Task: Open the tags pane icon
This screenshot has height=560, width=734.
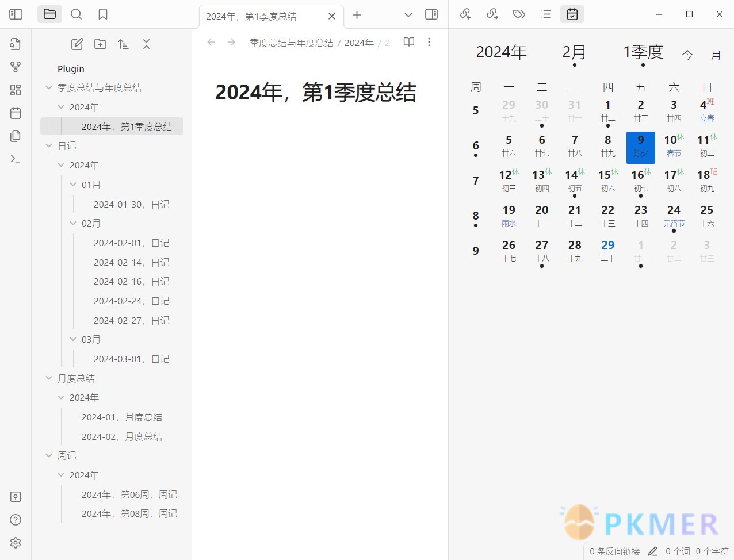Action: click(518, 14)
